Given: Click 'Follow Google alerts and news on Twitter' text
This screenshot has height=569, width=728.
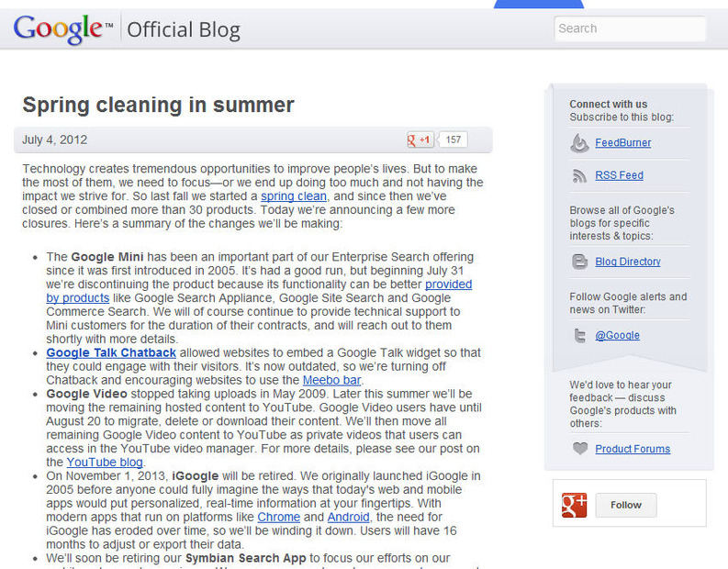Looking at the screenshot, I should pos(628,303).
